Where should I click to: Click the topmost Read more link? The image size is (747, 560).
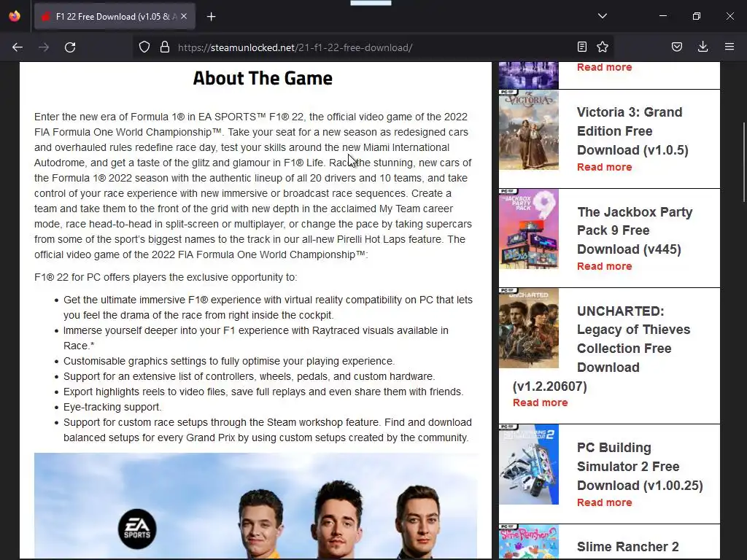pyautogui.click(x=604, y=67)
